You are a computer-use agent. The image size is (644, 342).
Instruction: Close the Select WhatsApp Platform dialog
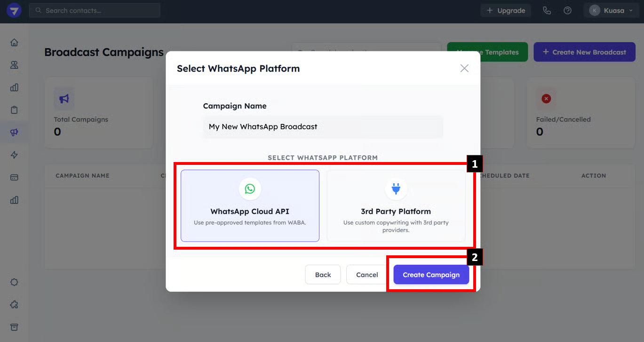point(464,68)
